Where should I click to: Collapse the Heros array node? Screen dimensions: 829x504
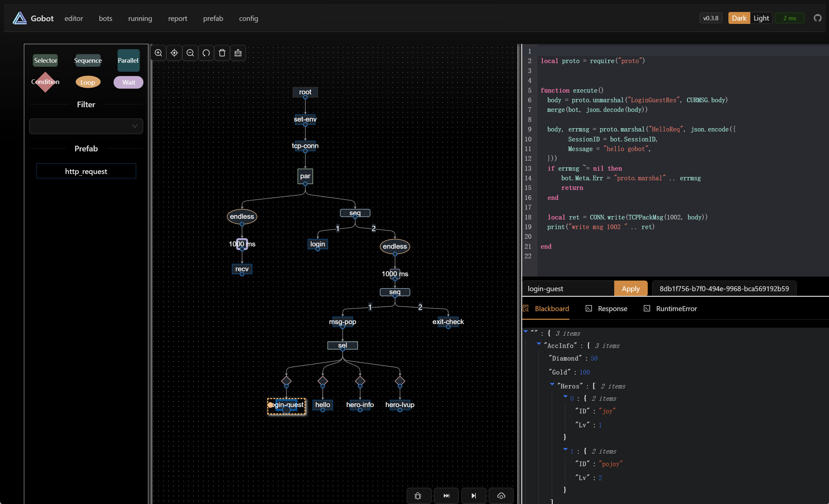click(552, 384)
